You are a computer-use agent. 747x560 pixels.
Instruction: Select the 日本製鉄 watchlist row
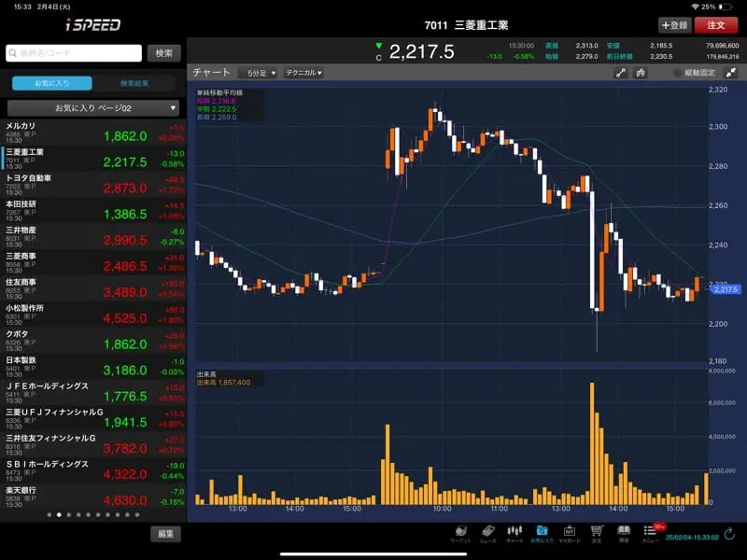(92, 367)
